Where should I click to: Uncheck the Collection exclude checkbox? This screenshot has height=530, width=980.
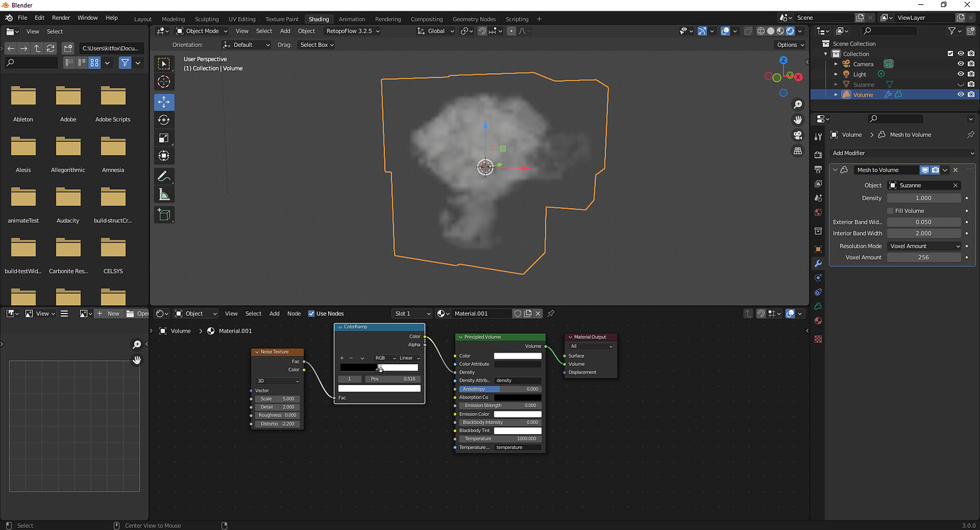point(951,53)
